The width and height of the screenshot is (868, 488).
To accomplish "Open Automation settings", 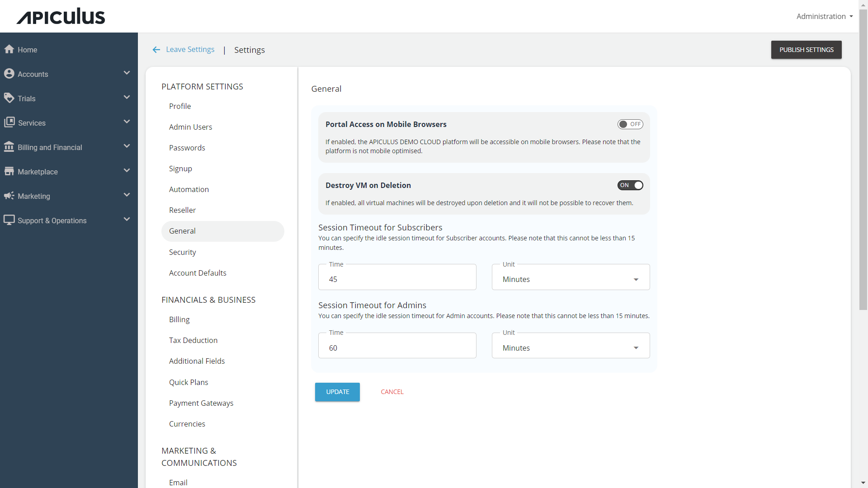I will tap(189, 189).
